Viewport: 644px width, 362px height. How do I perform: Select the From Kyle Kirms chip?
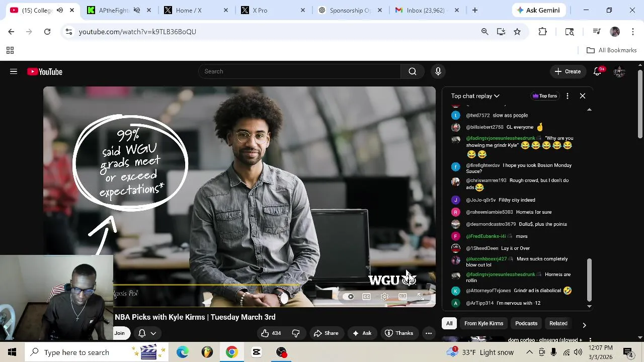click(484, 323)
